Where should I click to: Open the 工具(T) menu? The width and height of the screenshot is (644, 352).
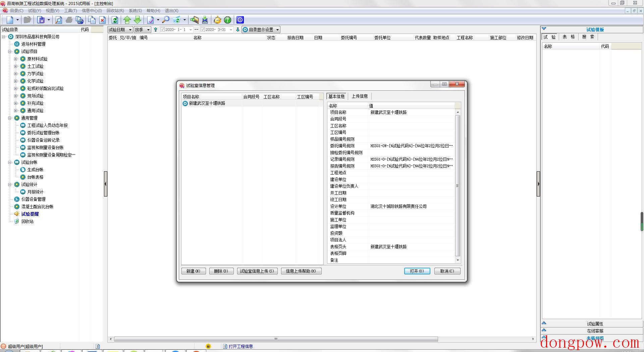tap(70, 11)
